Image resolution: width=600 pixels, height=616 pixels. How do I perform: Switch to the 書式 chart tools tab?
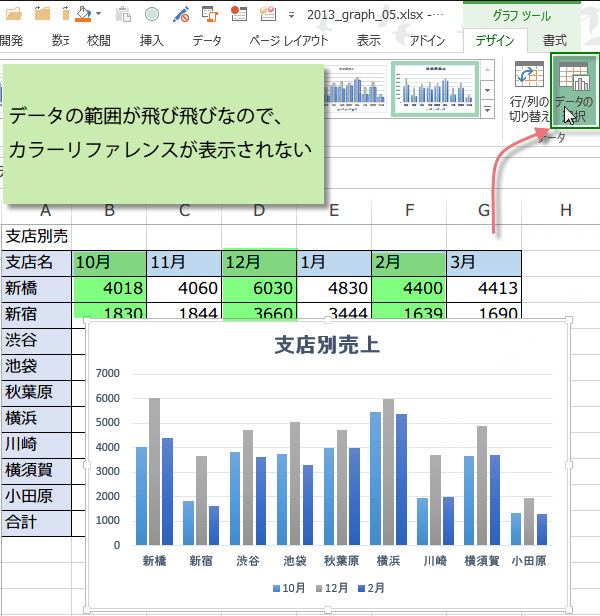tap(555, 40)
